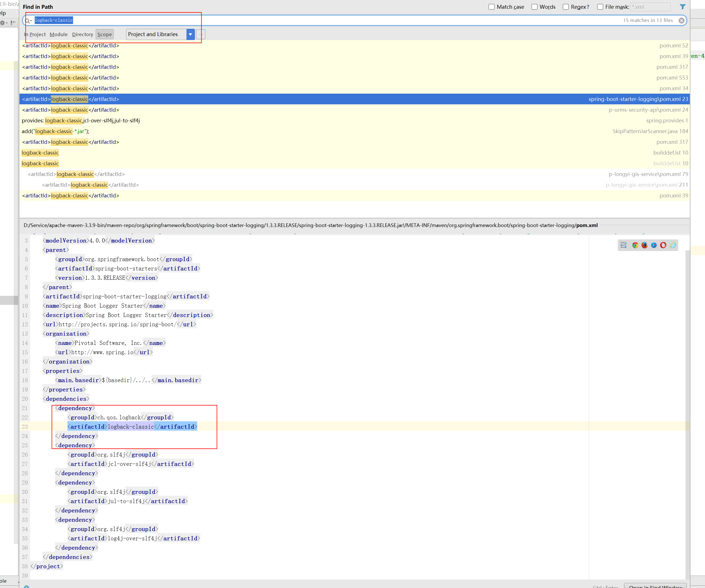
Task: Open preview in Firefox browser icon
Action: point(644,245)
